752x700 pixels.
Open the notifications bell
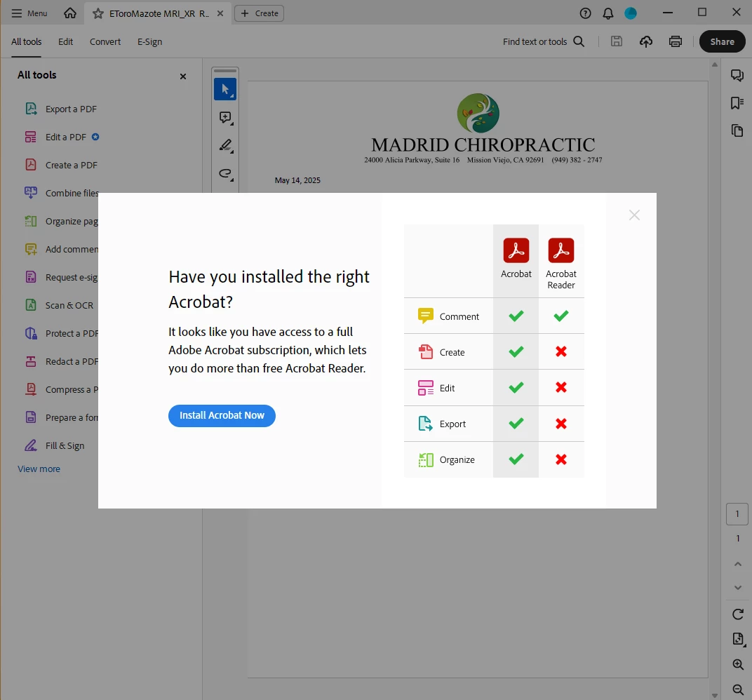coord(608,13)
